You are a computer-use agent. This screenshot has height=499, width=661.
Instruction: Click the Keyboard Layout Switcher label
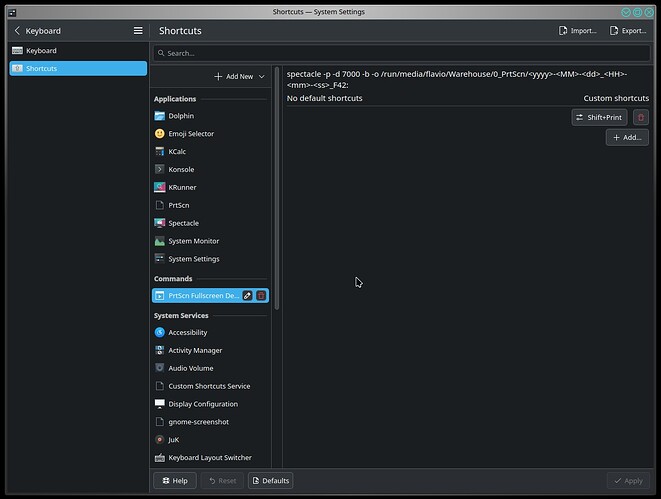tap(210, 458)
